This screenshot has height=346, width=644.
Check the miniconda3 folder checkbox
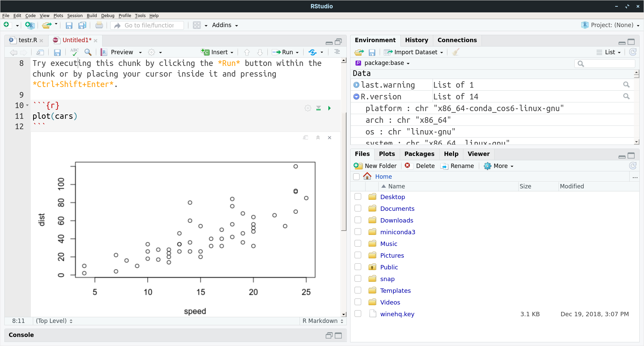[358, 232]
